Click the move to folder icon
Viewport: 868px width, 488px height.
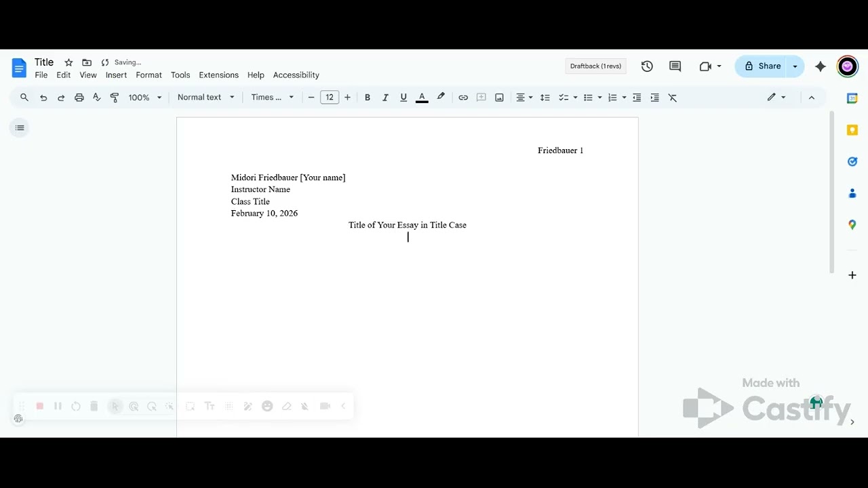87,62
